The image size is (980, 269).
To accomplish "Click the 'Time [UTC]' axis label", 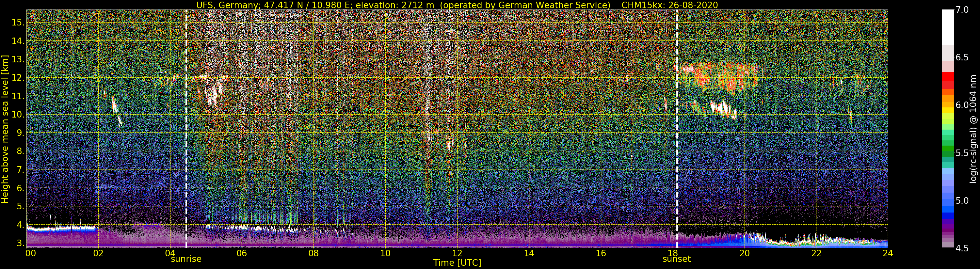I will point(457,263).
